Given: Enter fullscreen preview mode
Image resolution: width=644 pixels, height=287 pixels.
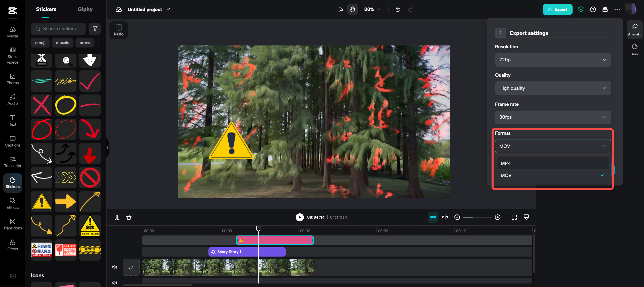Looking at the screenshot, I should [x=514, y=217].
